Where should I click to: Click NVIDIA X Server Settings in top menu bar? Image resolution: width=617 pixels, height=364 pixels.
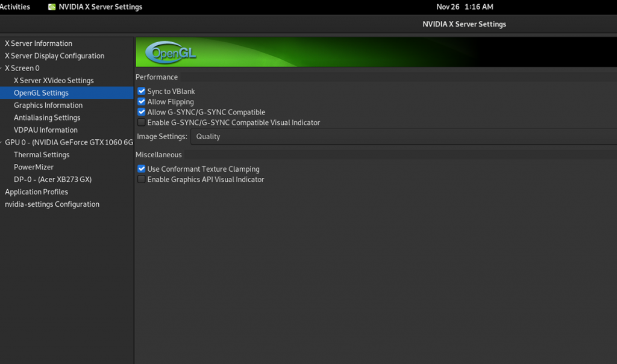(101, 7)
